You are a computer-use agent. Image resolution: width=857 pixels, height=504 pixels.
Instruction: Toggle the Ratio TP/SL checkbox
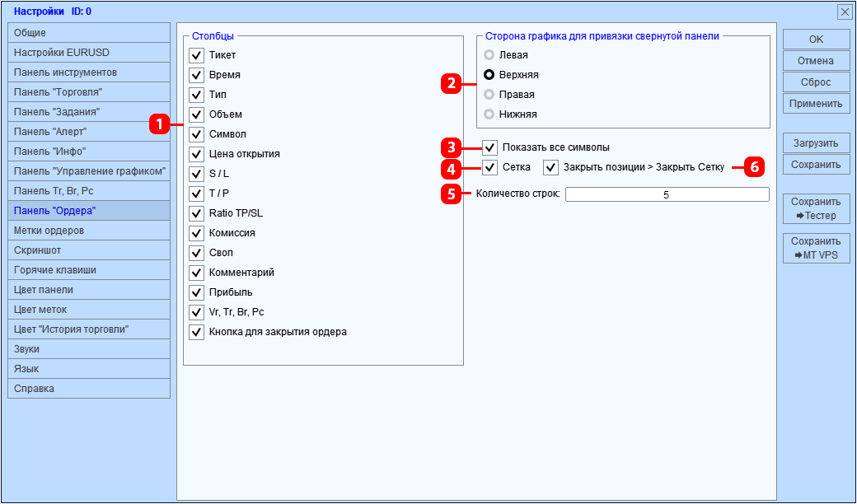196,213
